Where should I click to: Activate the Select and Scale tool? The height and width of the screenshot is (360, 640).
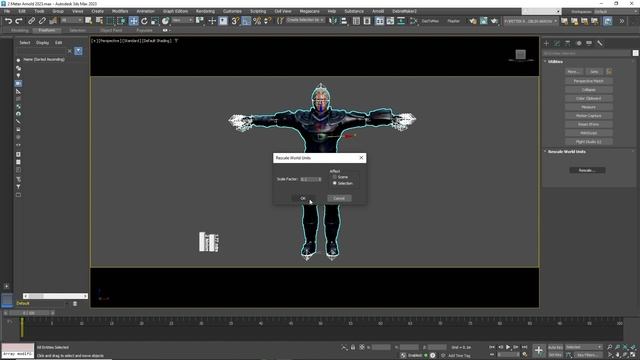click(155, 21)
